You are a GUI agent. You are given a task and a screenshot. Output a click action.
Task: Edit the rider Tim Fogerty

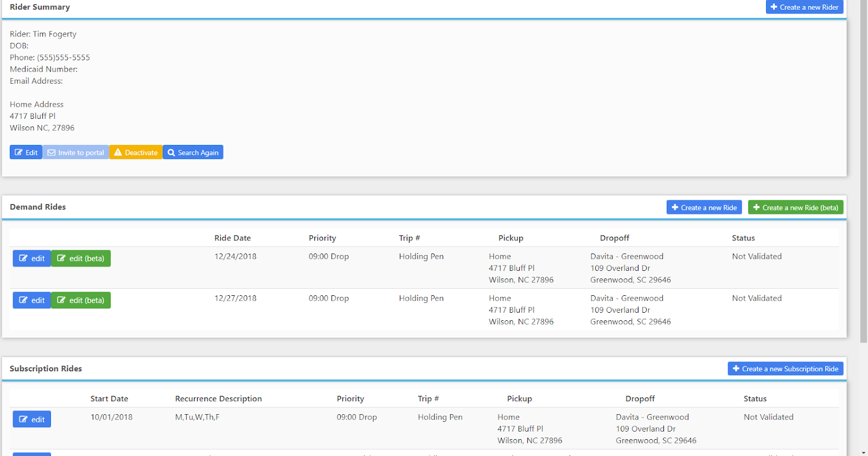click(26, 153)
